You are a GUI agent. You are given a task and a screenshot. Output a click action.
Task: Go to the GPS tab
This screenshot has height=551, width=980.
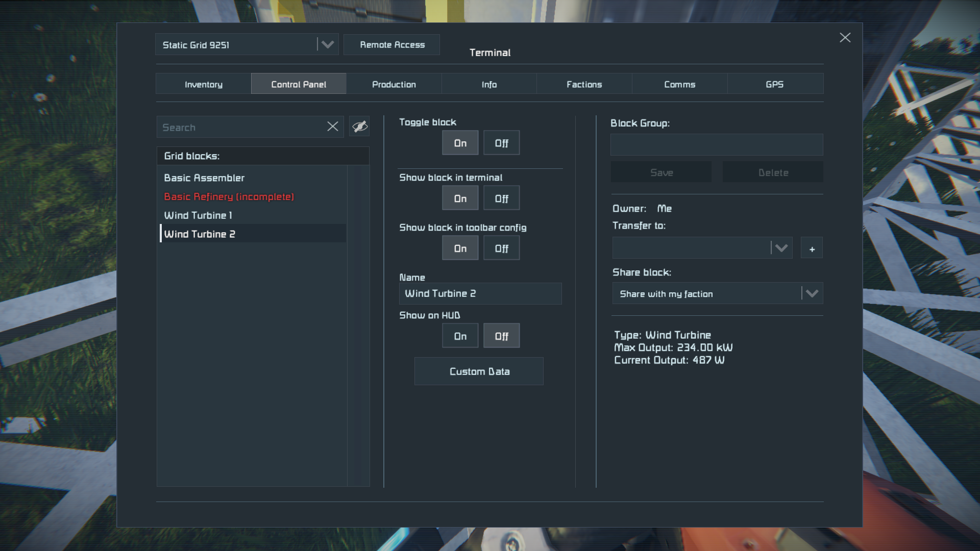(774, 84)
